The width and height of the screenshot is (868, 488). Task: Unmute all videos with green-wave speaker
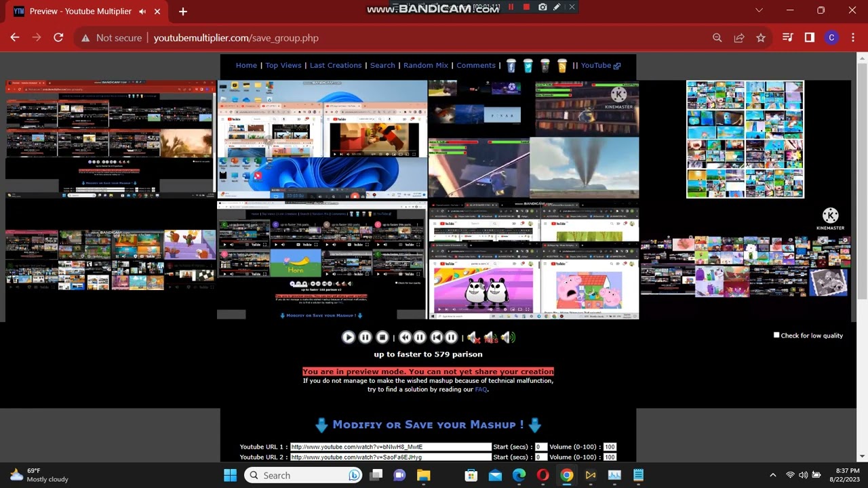point(508,337)
